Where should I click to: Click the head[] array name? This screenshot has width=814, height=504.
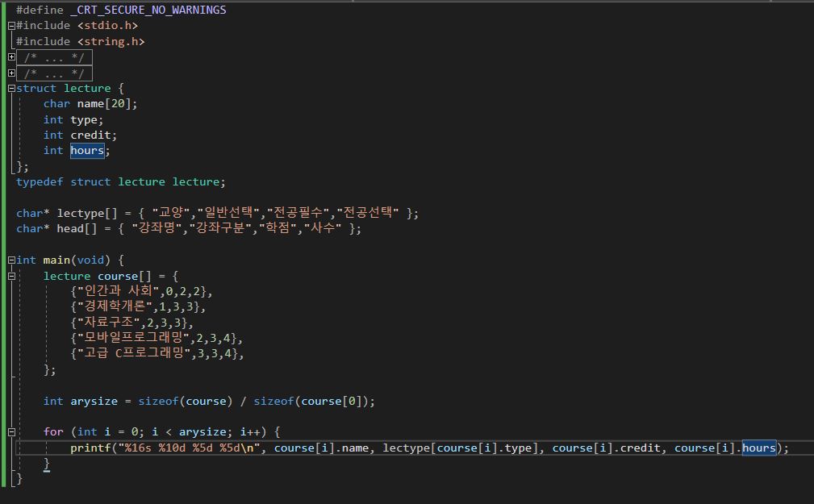(77, 228)
